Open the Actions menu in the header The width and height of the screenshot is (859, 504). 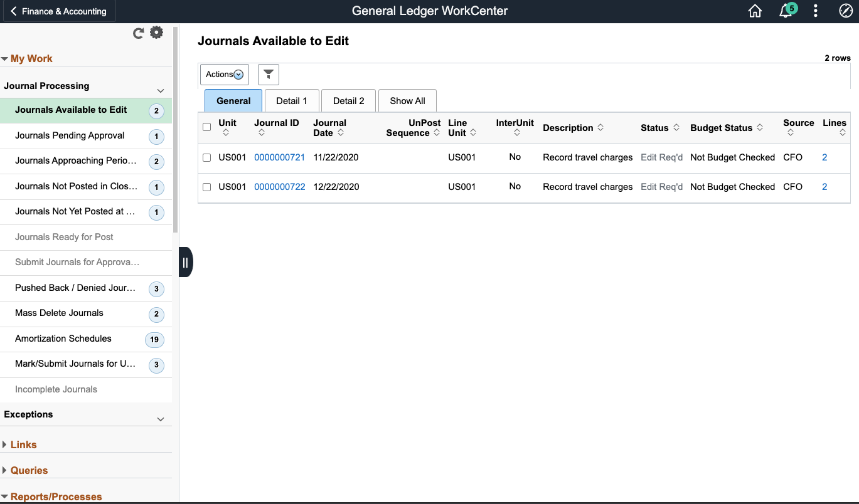coord(815,11)
